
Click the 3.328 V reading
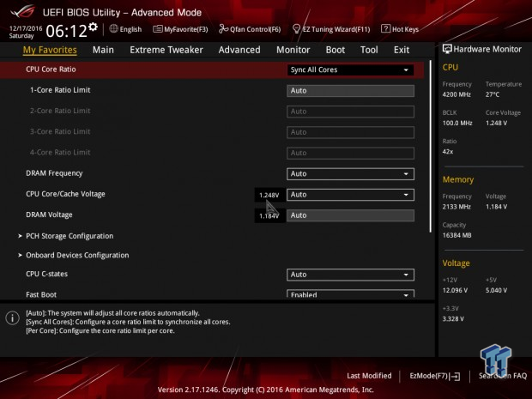[x=453, y=319]
